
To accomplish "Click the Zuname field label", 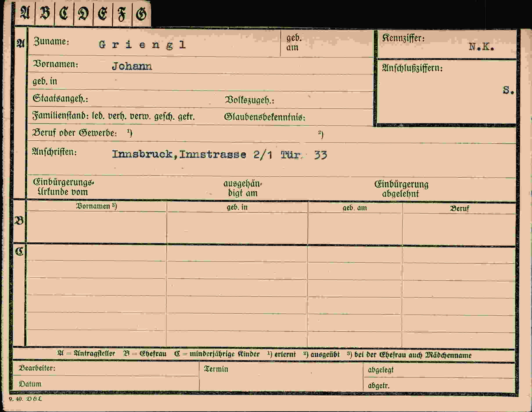I will click(51, 42).
